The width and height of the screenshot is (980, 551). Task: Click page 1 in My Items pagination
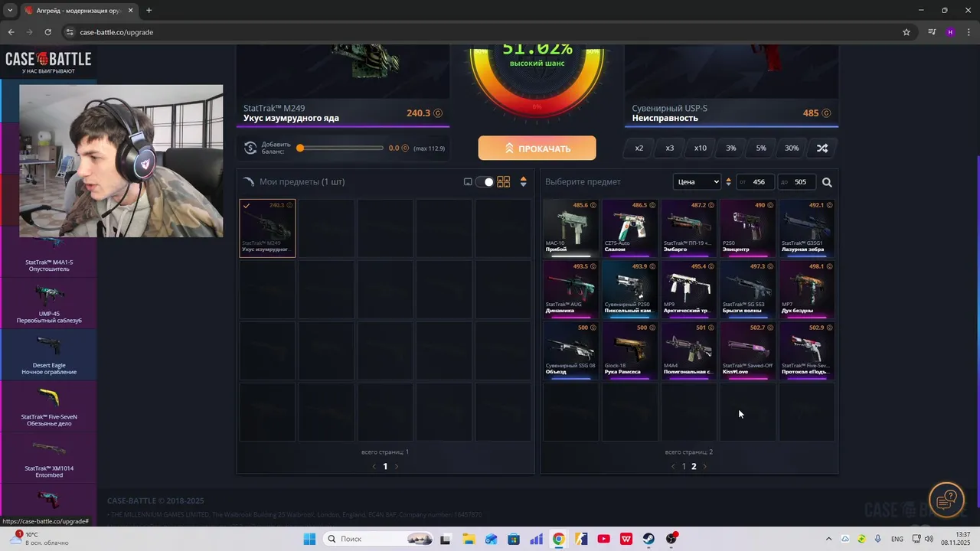point(385,466)
